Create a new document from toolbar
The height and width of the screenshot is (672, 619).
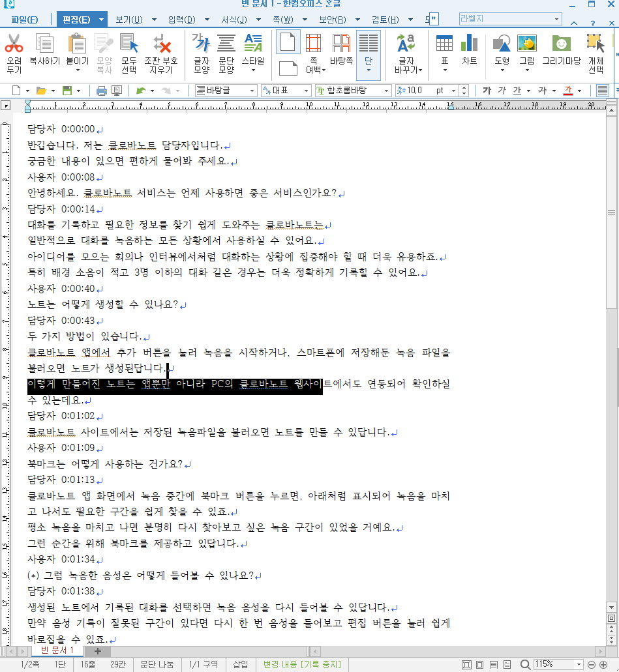pyautogui.click(x=16, y=91)
